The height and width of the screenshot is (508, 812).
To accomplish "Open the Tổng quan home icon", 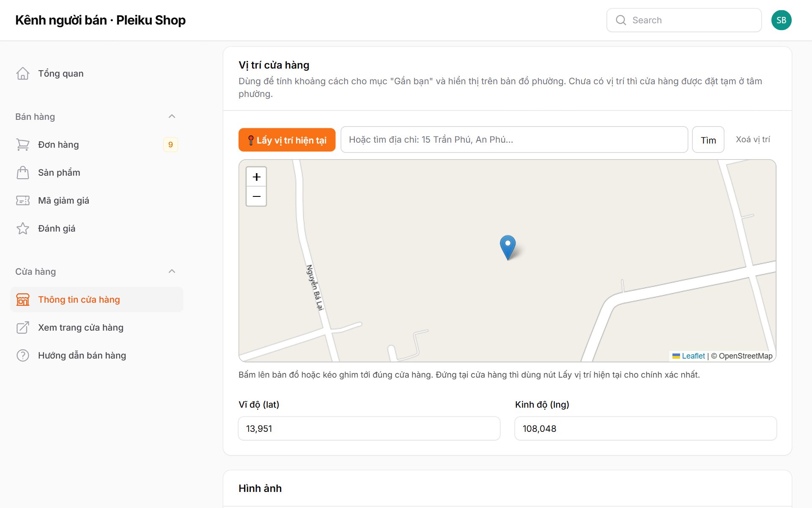I will 23,74.
